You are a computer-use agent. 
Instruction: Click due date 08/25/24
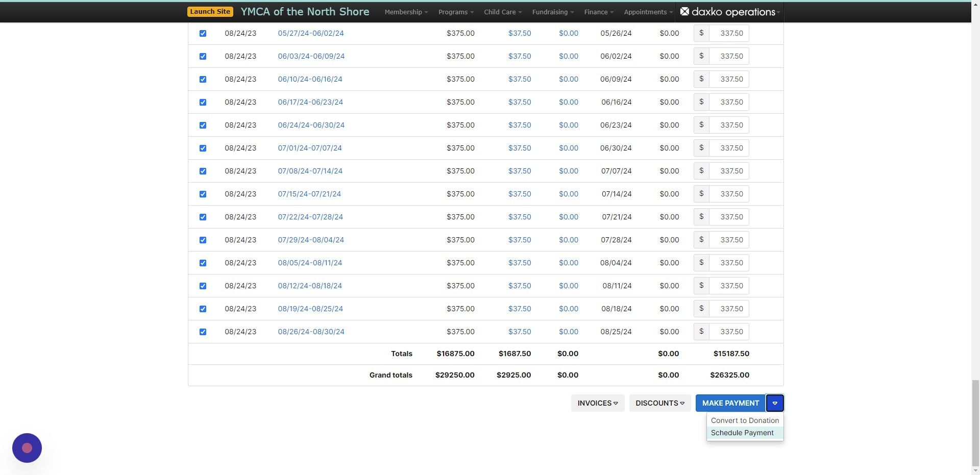tap(616, 332)
